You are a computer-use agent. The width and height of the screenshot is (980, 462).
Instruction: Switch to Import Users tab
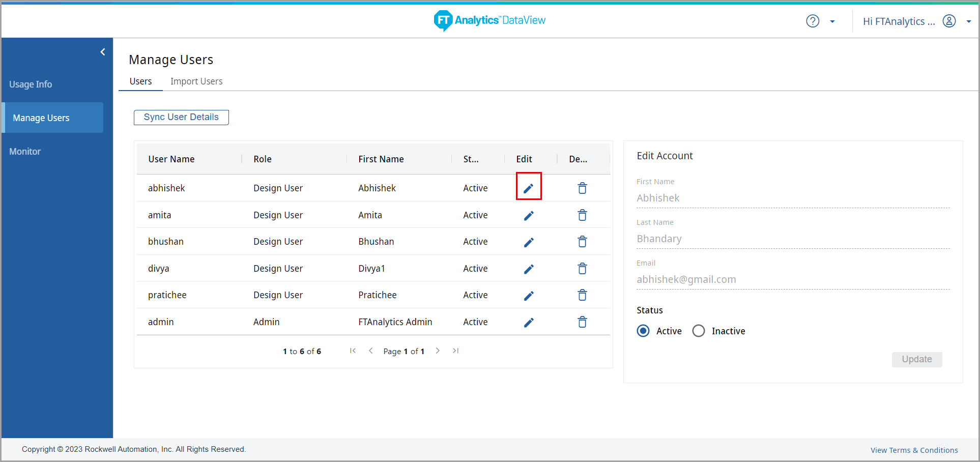click(x=196, y=81)
